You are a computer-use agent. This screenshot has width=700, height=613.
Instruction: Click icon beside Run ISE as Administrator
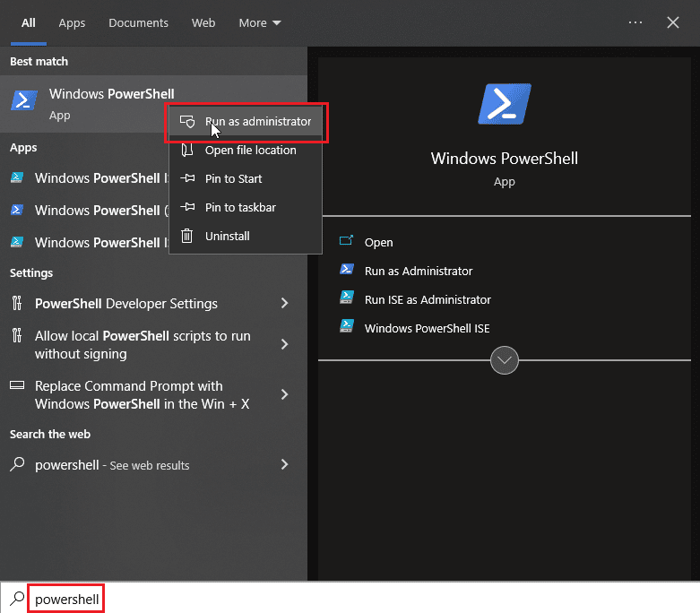tap(347, 298)
